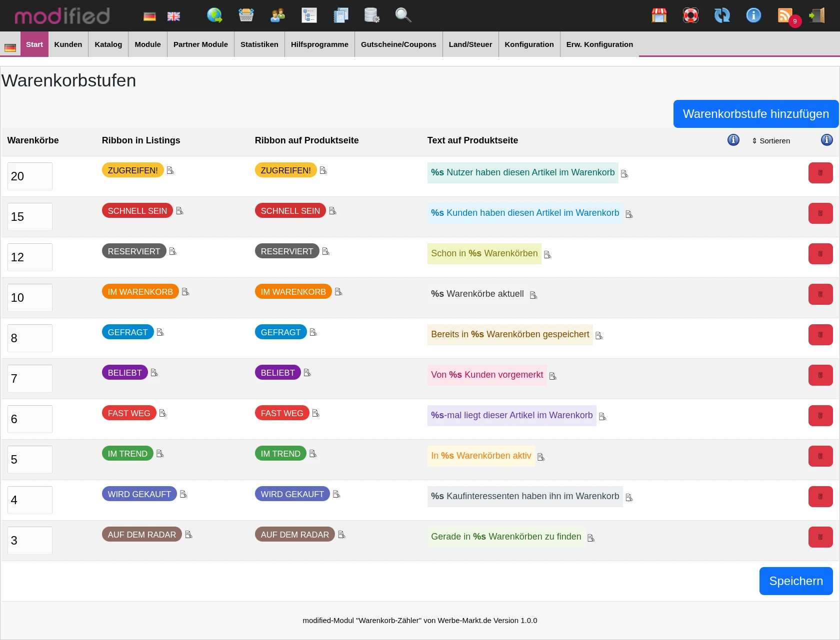Image resolution: width=840 pixels, height=640 pixels.
Task: Click the blue refresh update icon
Action: (x=722, y=15)
